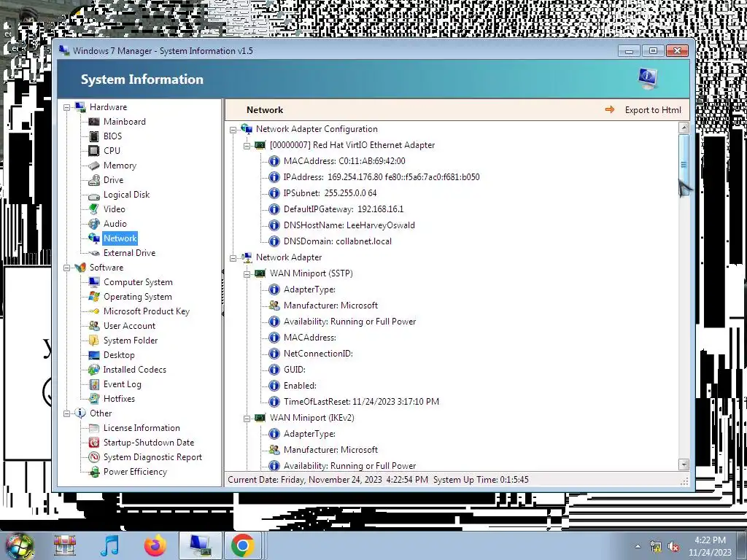Select TimeOfLastReset 11/24/2023 3:17:10 PM row
This screenshot has height=560, width=747.
pyautogui.click(x=361, y=402)
